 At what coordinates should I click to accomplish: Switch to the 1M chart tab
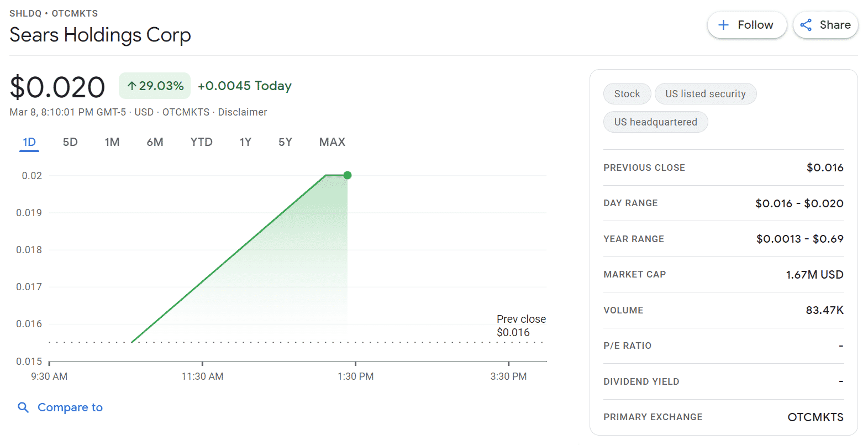pyautogui.click(x=112, y=142)
